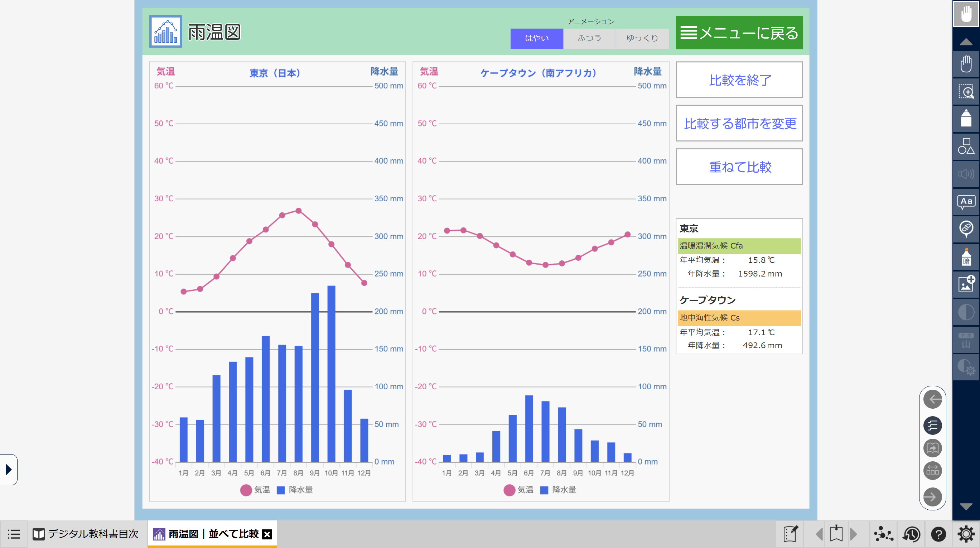
Task: Toggle 降水量 legend blue swatch in Tokyo chart
Action: [281, 490]
